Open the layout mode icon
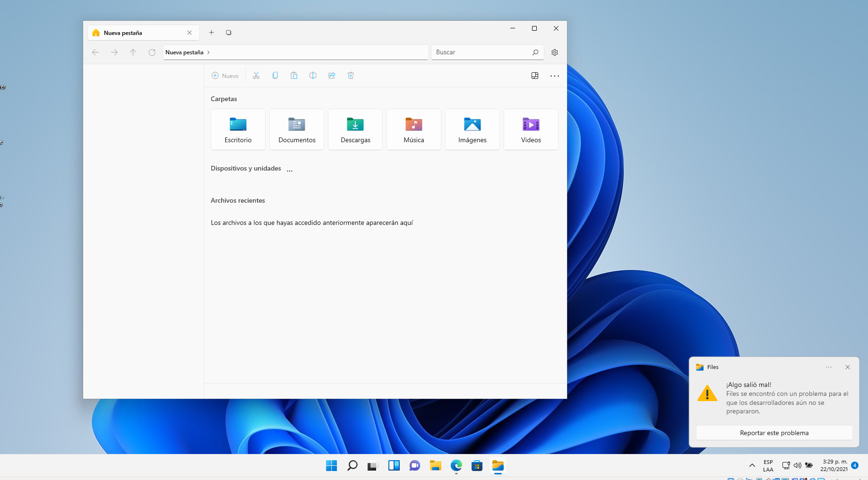The width and height of the screenshot is (868, 480). coord(534,76)
